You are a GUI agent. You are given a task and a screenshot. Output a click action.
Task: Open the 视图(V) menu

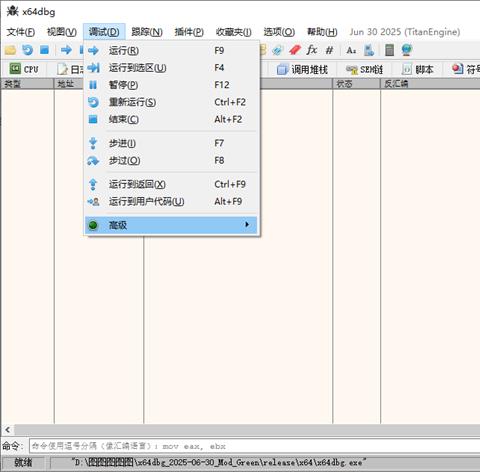62,32
